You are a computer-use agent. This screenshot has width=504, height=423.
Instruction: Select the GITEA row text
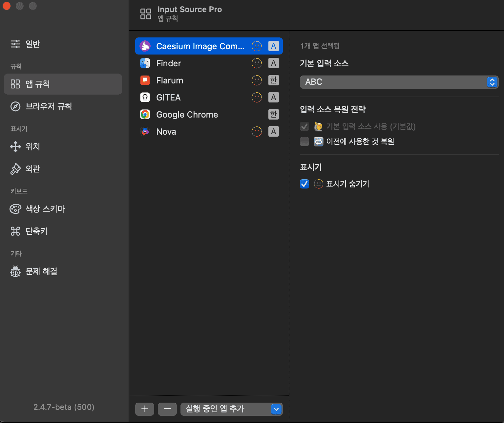168,98
